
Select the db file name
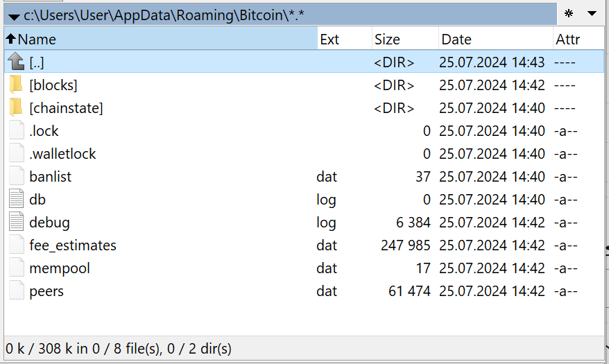[x=37, y=200]
